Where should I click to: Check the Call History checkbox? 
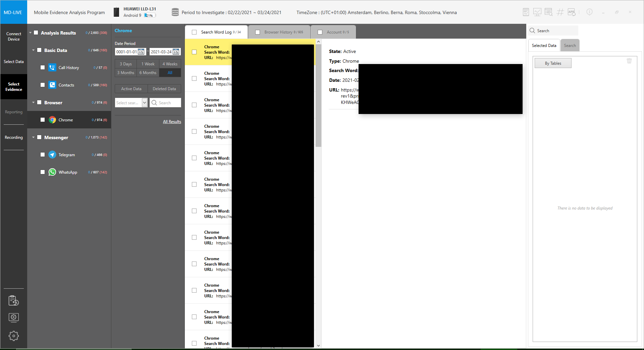pos(43,68)
